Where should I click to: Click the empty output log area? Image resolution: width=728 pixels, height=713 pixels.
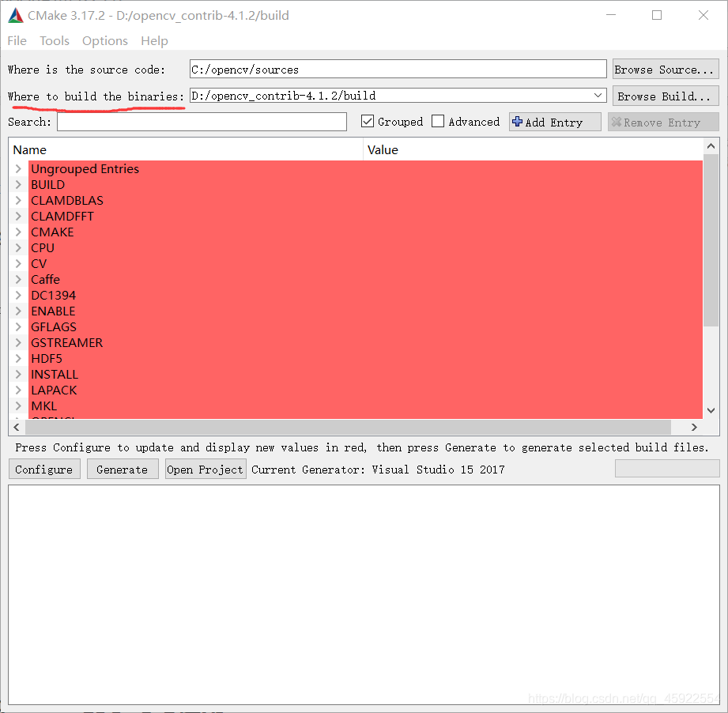point(364,594)
